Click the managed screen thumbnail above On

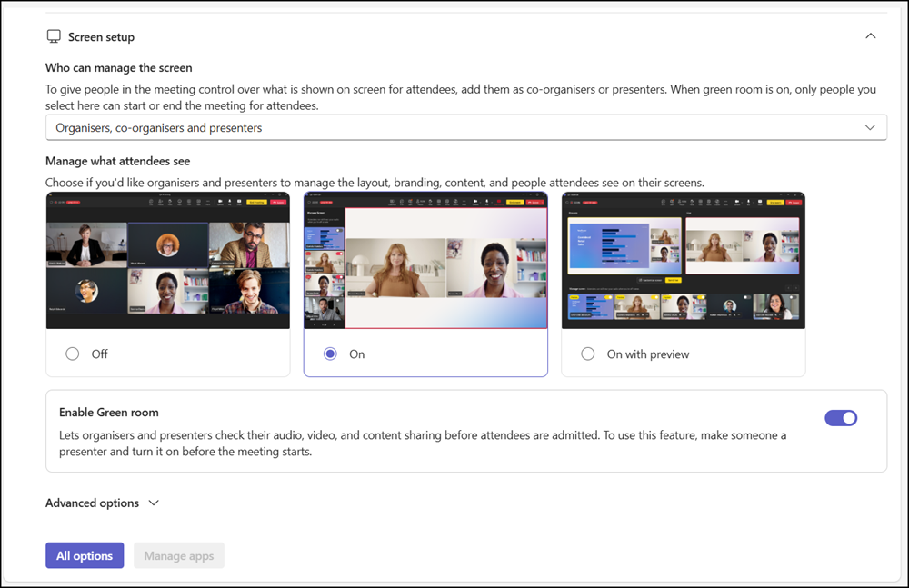click(x=425, y=261)
